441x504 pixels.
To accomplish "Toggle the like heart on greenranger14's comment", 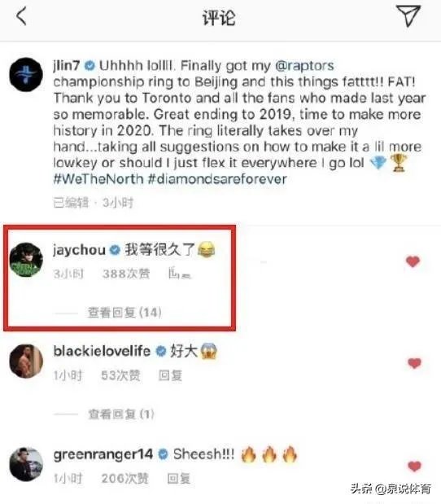I will coord(414,466).
